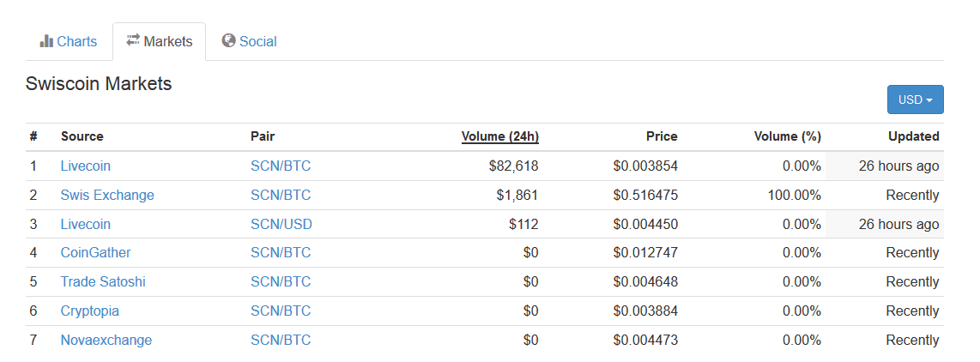
Task: Open the Novaexchange source link
Action: (106, 340)
